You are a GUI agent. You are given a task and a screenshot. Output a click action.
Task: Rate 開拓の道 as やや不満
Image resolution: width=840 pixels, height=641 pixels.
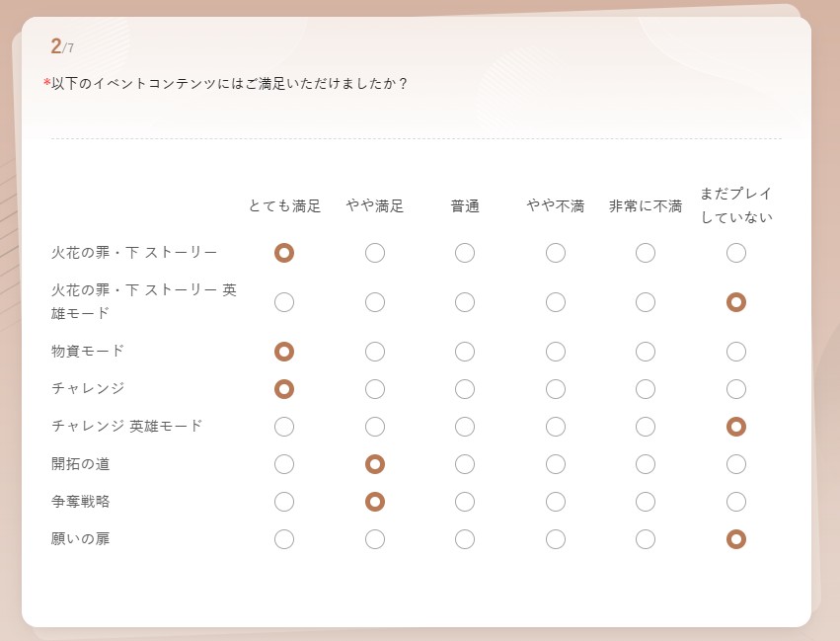556,464
